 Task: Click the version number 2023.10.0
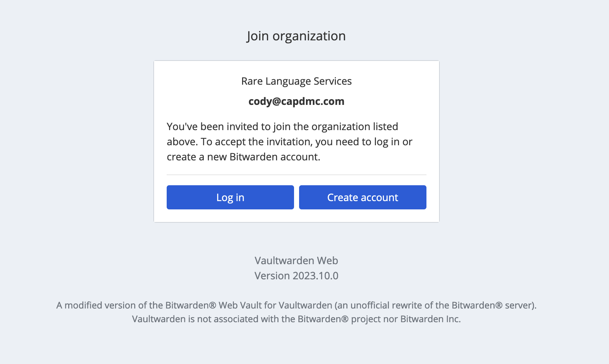[315, 276]
